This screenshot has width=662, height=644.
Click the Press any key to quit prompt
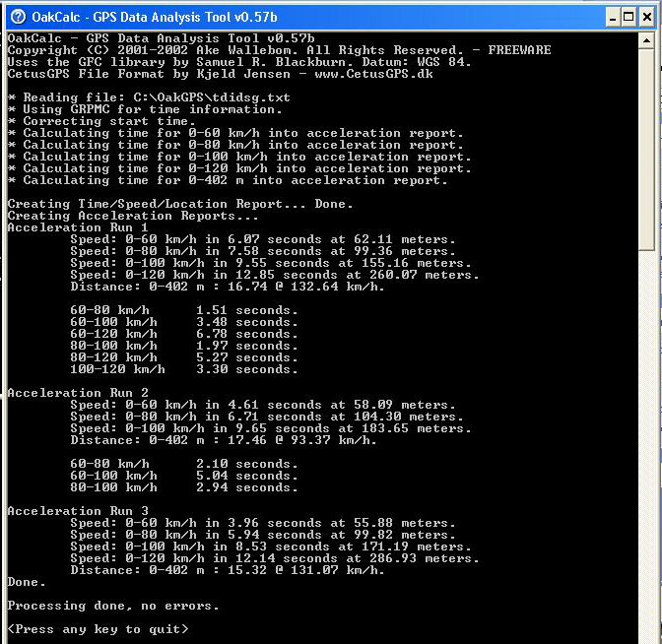tap(98, 629)
